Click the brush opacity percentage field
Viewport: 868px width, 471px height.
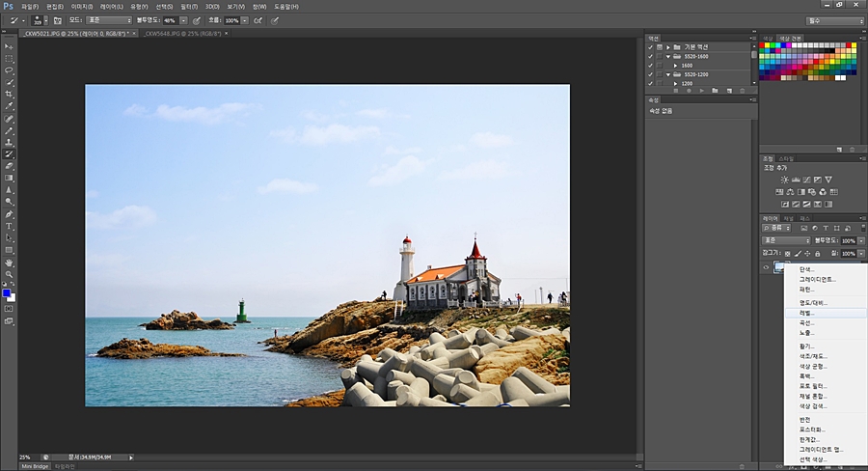[169, 19]
